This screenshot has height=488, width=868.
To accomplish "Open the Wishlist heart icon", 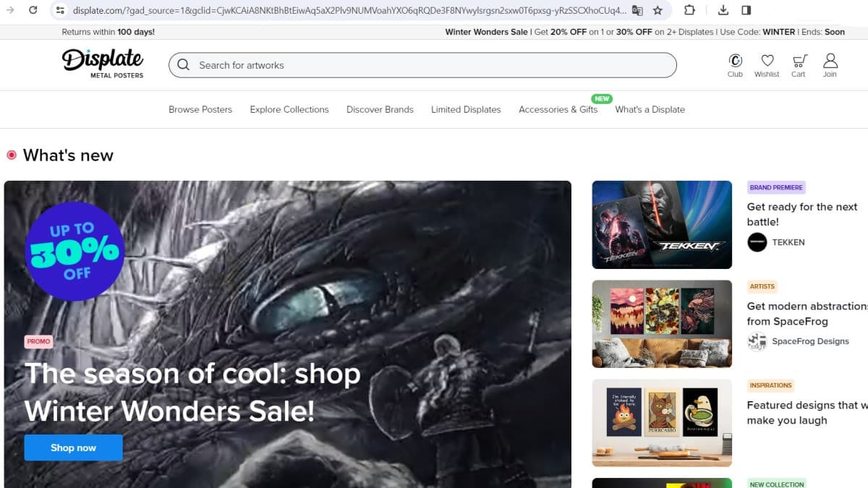I will pyautogui.click(x=767, y=61).
